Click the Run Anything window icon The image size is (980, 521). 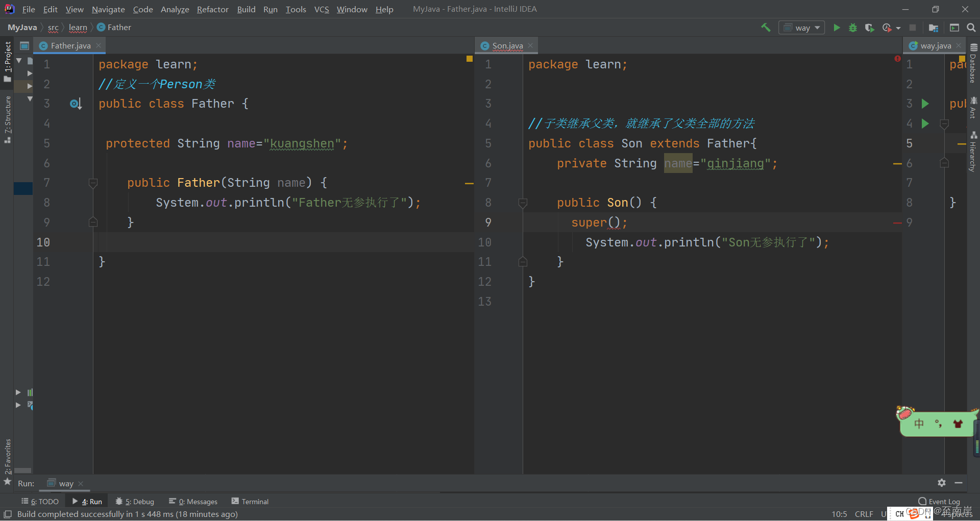pyautogui.click(x=954, y=28)
